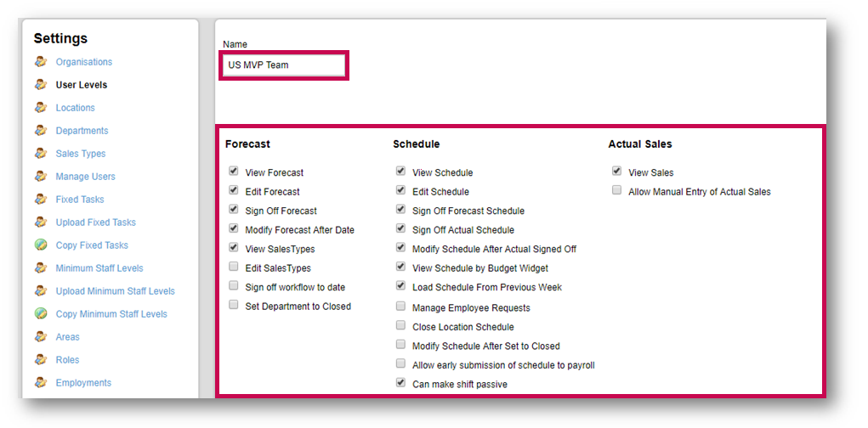Enable Manage Employee Requests permission
The image size is (868, 428).
[400, 307]
